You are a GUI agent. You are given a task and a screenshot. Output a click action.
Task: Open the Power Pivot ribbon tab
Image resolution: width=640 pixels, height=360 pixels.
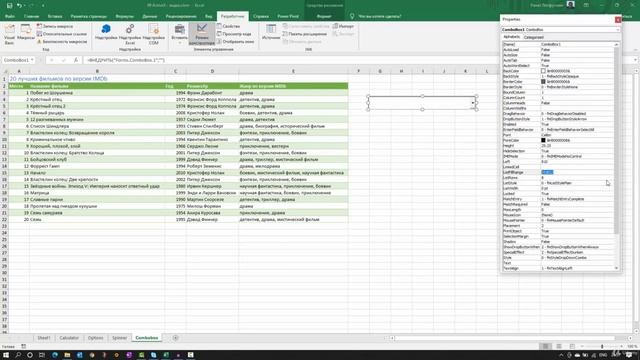pyautogui.click(x=288, y=16)
